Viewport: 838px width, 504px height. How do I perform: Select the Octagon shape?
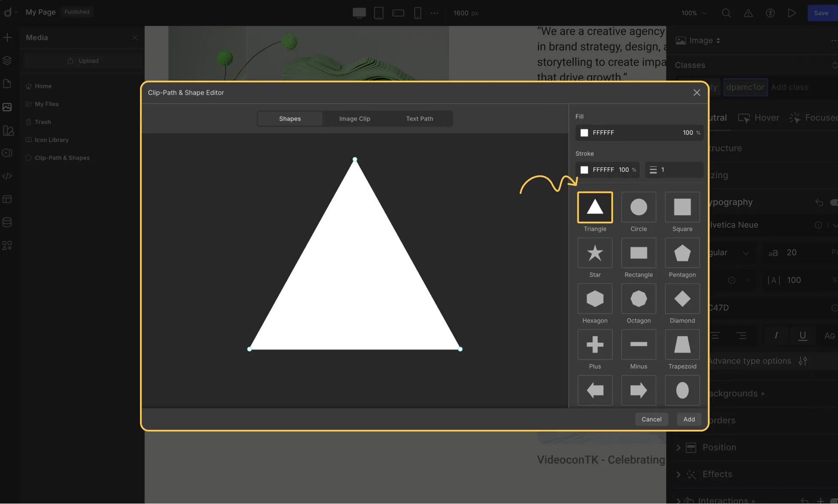pos(638,299)
